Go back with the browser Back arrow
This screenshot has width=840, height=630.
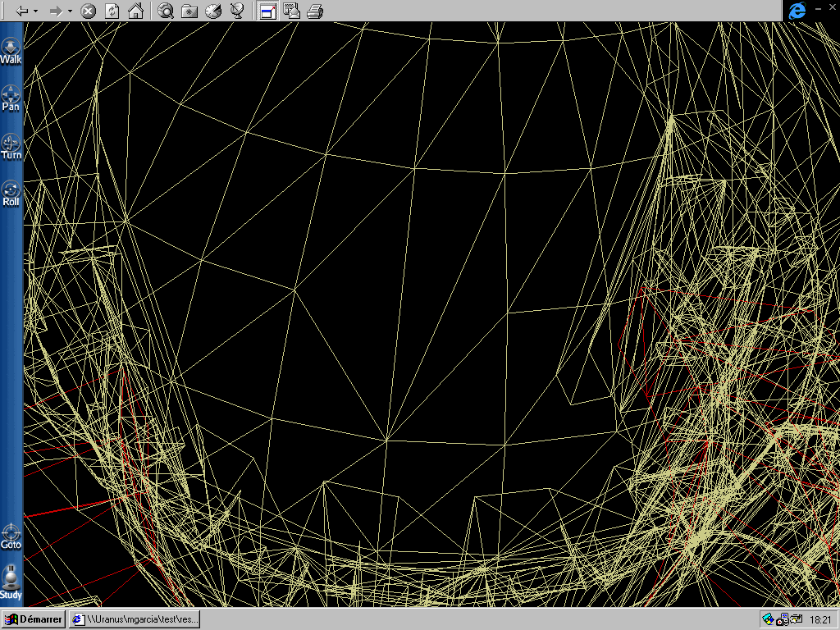click(x=22, y=11)
